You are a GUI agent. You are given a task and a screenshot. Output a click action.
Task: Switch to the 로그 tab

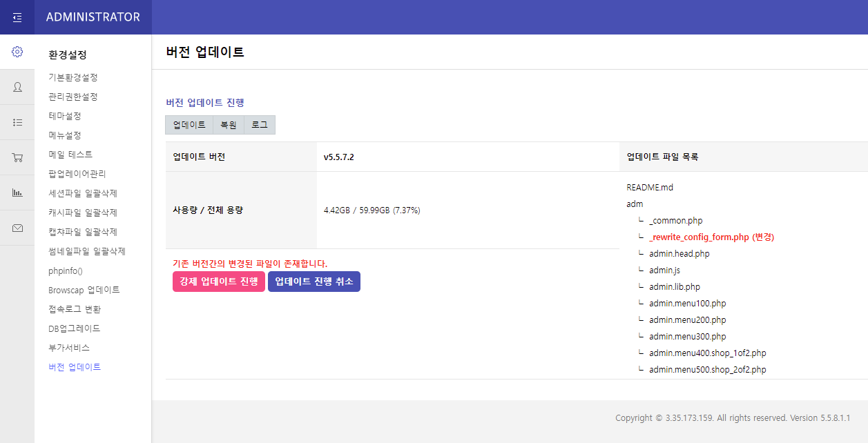[x=260, y=125]
